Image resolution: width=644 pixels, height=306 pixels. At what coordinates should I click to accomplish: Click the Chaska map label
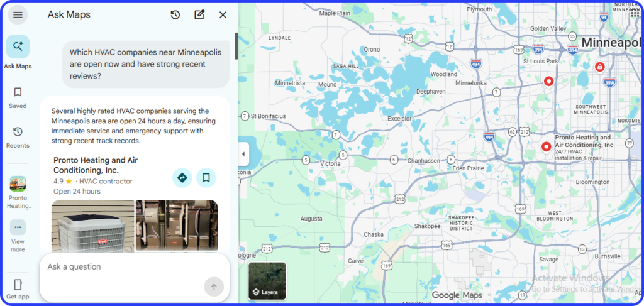(x=374, y=234)
